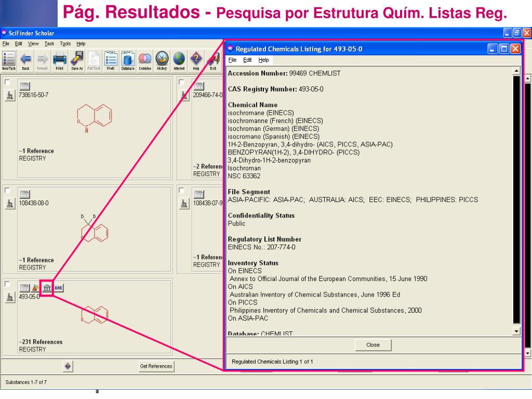Click listing scrollbar down arrow
The width and height of the screenshot is (532, 399).
(516, 331)
